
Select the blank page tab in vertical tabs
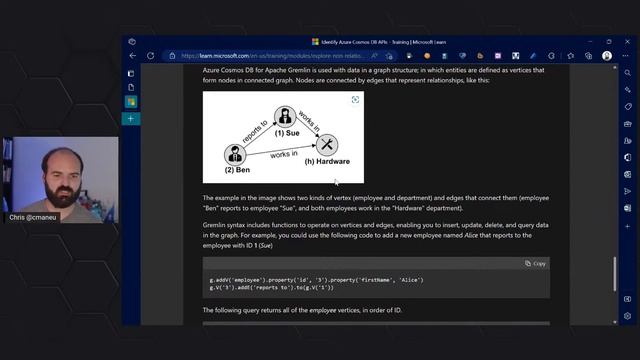131,87
